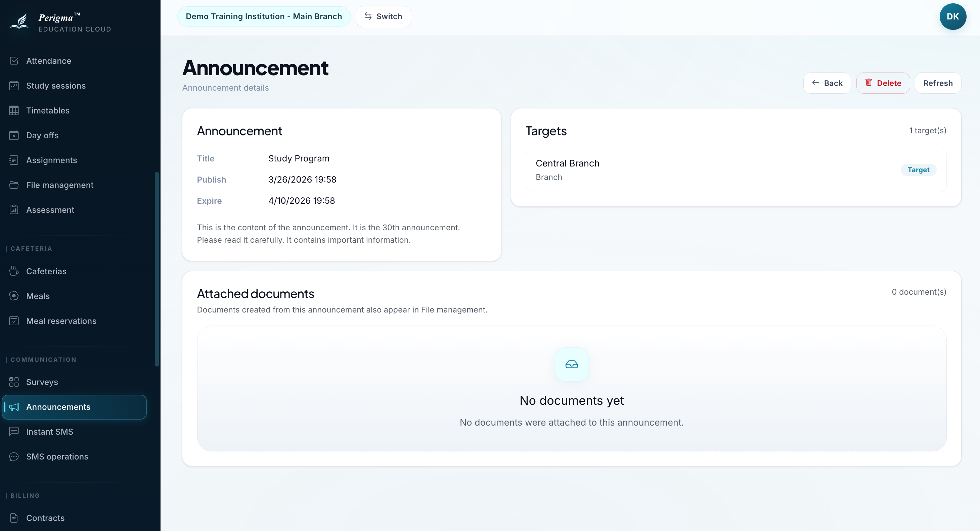Click the empty inbox tray icon

pos(571,364)
